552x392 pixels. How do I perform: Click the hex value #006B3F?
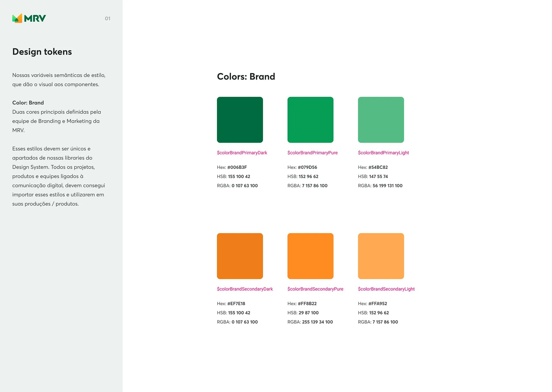(x=237, y=167)
